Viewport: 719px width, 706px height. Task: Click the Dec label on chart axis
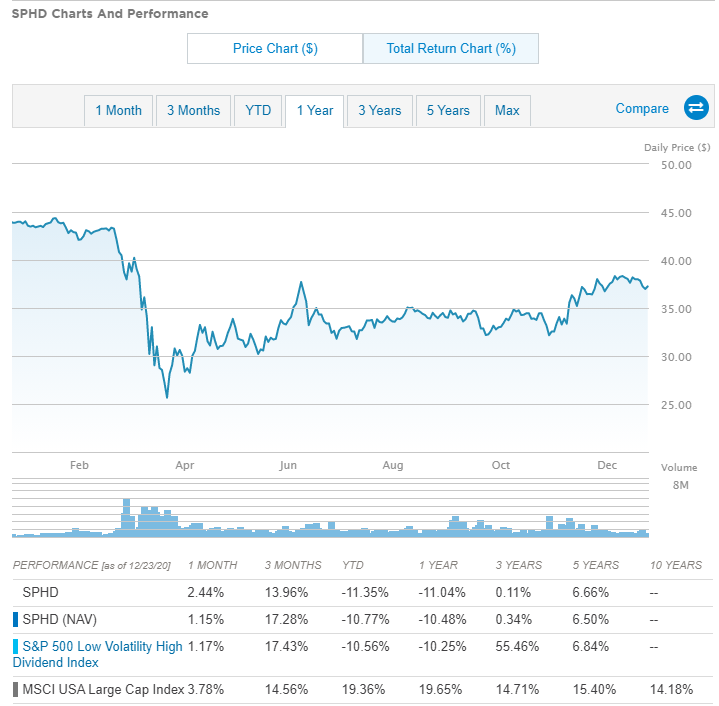click(x=607, y=465)
